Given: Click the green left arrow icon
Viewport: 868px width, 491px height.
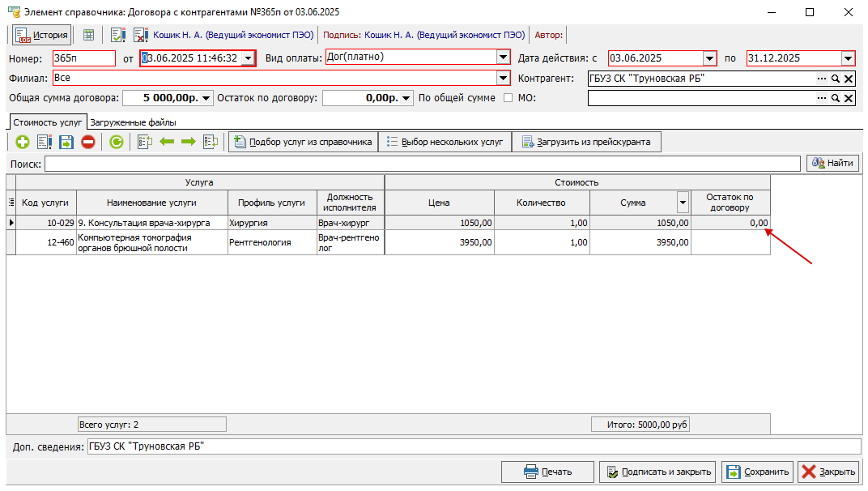Looking at the screenshot, I should point(167,142).
